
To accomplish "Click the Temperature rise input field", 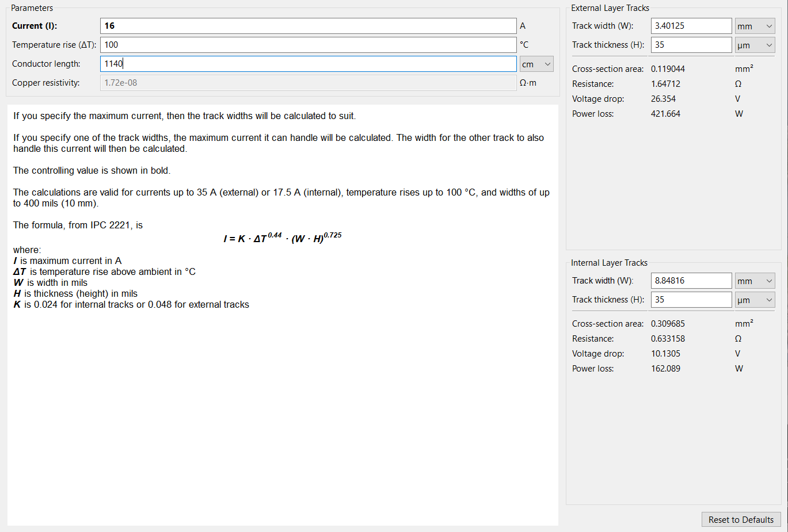I will pos(308,45).
